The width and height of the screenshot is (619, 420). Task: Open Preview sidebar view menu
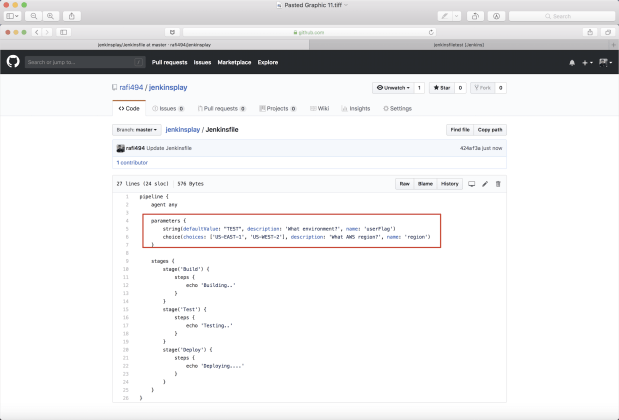[12, 16]
